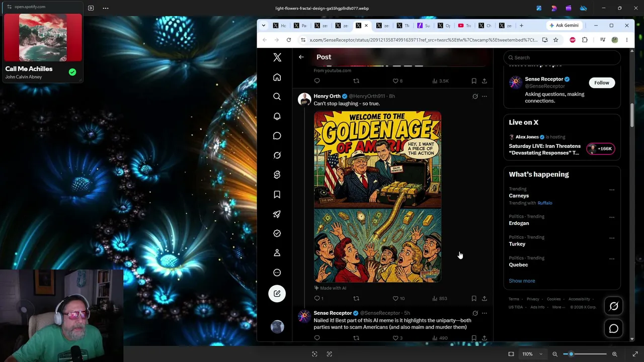644x362 pixels.
Task: Compose a new post with the feather button
Action: point(277,294)
